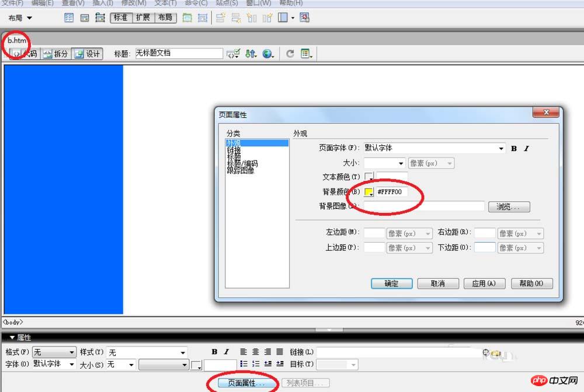
Task: Open the 格式 (F) dropdown in the properties panel
Action: pyautogui.click(x=54, y=352)
